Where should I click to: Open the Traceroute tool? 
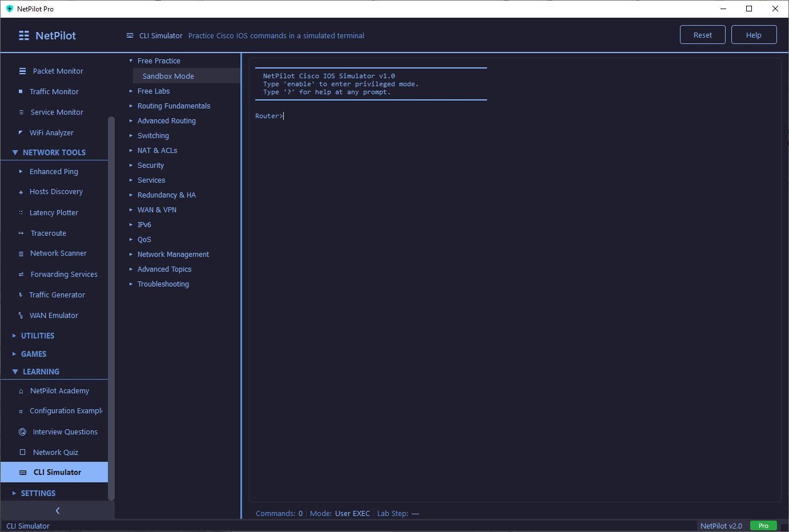click(x=48, y=233)
